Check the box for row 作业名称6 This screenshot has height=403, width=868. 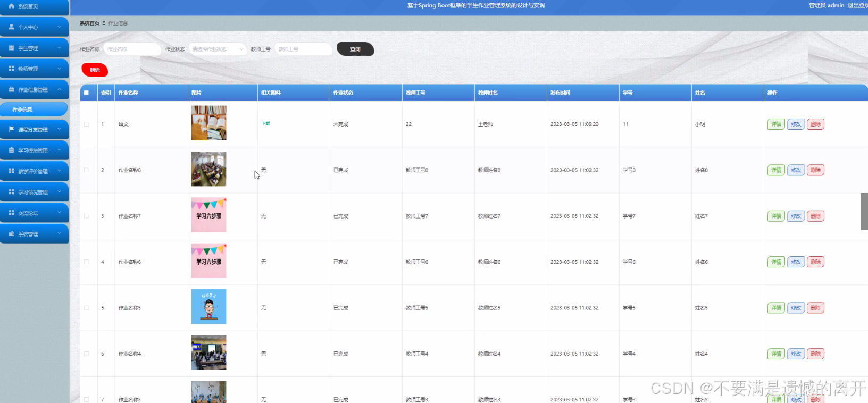pos(86,262)
